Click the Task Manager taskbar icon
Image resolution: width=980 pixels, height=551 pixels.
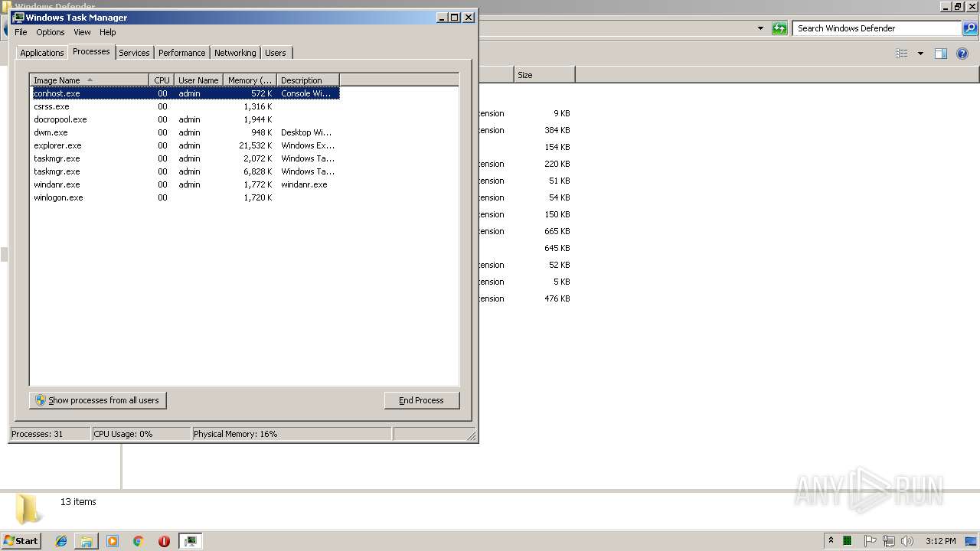[190, 541]
